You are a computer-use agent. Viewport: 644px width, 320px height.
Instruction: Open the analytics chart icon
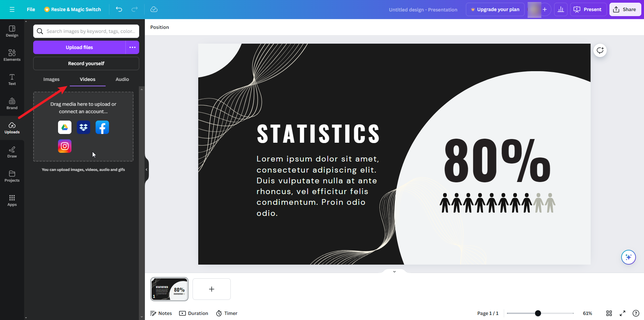[x=561, y=9]
